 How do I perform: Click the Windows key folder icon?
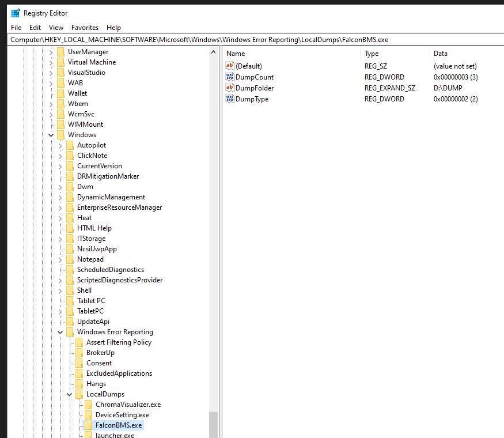tap(60, 135)
